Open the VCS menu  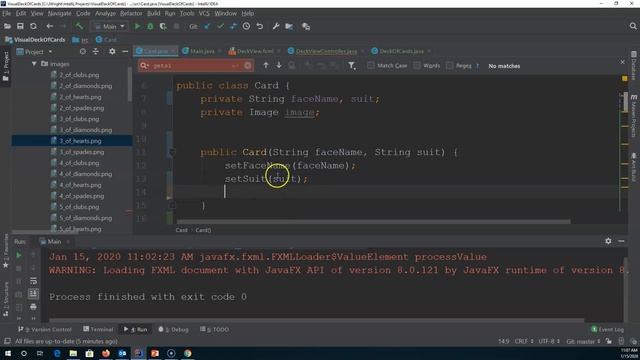click(x=204, y=13)
